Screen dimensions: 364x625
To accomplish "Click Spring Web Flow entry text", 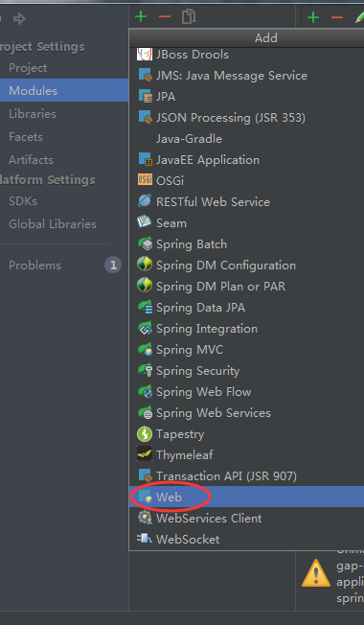I will [x=204, y=392].
